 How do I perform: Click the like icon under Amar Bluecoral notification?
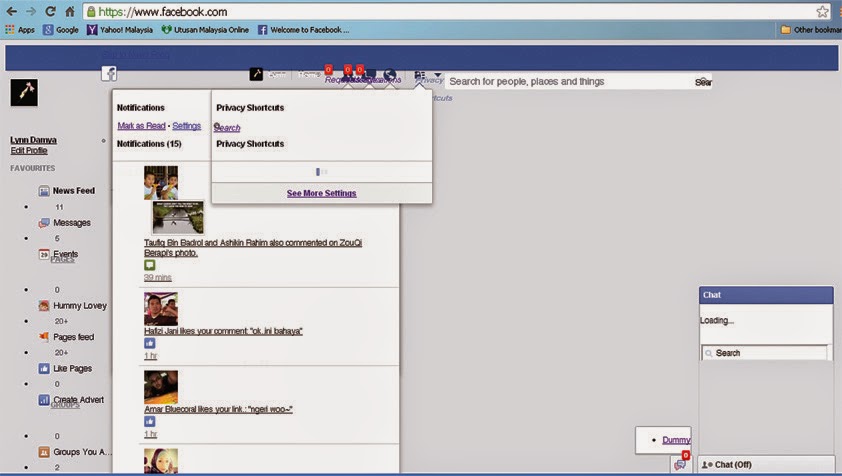pyautogui.click(x=150, y=422)
